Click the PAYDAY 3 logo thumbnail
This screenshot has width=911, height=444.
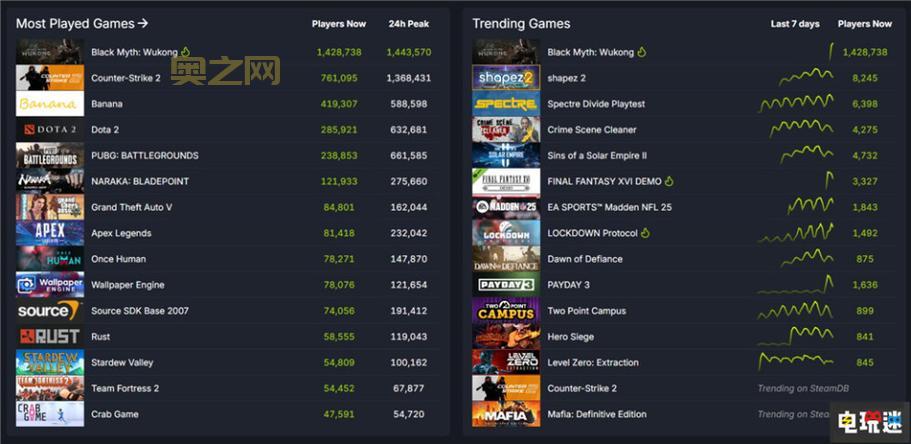point(506,285)
